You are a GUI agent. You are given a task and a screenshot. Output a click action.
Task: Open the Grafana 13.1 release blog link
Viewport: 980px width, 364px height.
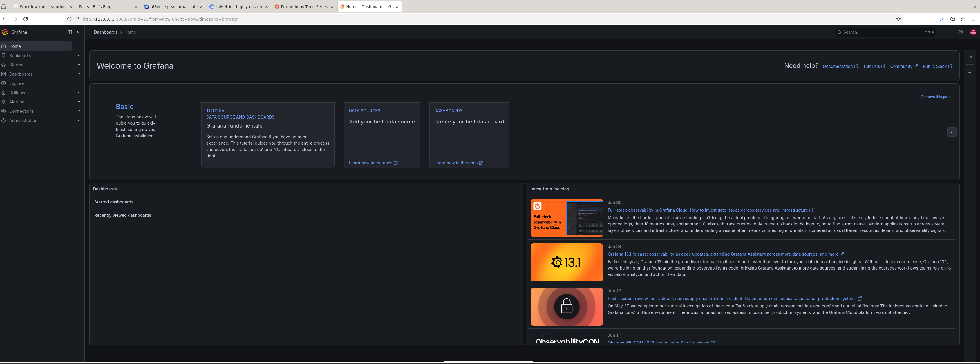pyautogui.click(x=726, y=254)
